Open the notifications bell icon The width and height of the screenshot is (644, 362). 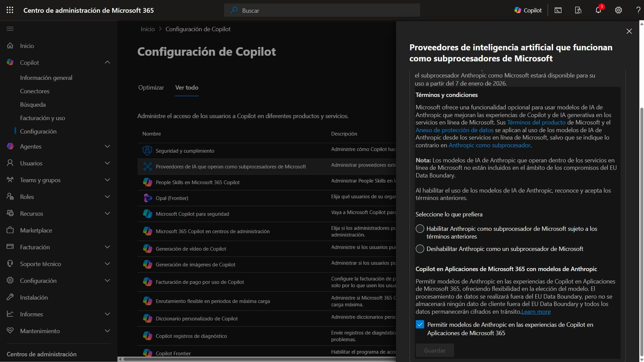pos(598,10)
